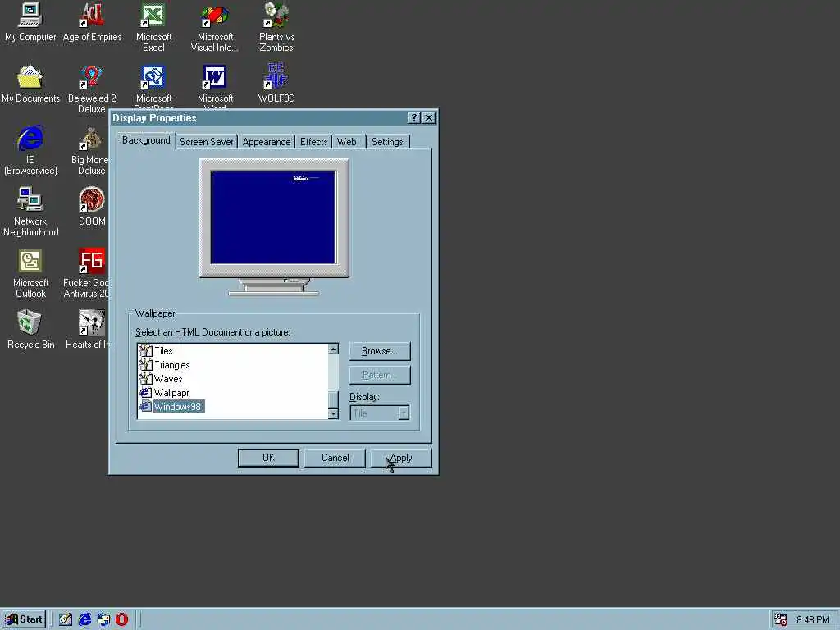840x630 pixels.
Task: Open Network Neighborhood icon
Action: pos(30,212)
